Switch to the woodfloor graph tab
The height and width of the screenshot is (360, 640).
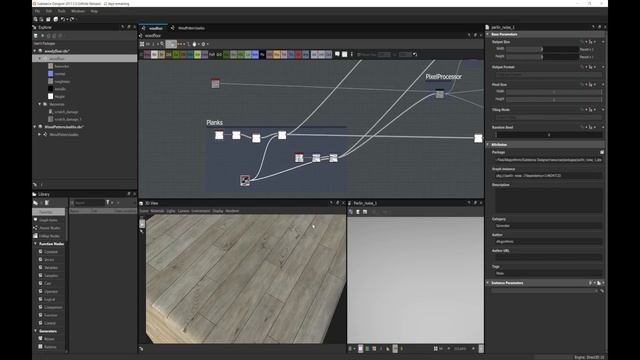coord(153,28)
